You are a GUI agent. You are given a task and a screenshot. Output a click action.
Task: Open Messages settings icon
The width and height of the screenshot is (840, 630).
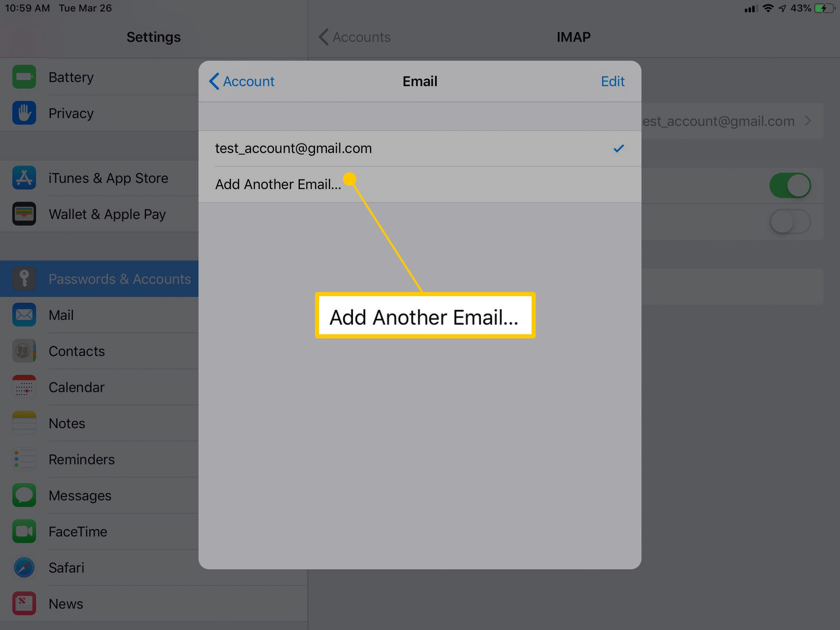[23, 495]
